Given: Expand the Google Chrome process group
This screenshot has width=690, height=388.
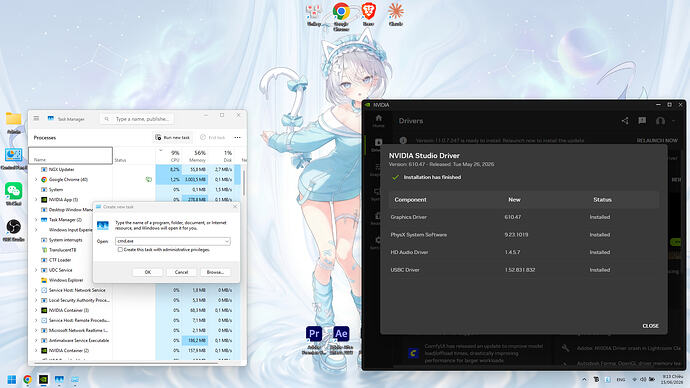Looking at the screenshot, I should 36,179.
